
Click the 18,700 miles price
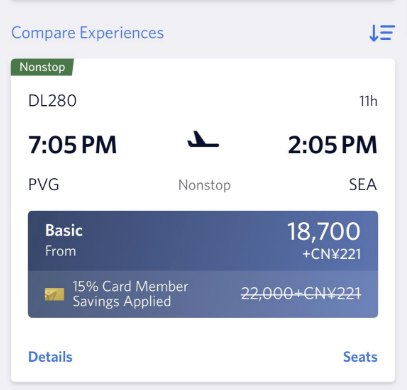(324, 231)
